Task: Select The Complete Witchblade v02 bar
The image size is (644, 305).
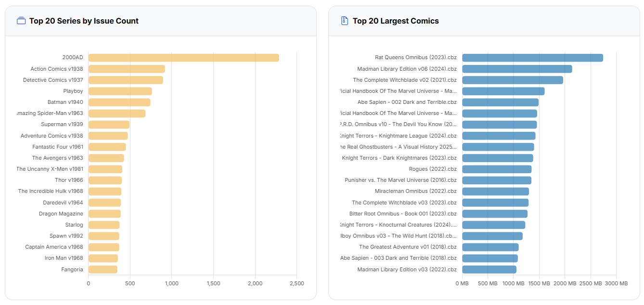Action: coord(513,80)
